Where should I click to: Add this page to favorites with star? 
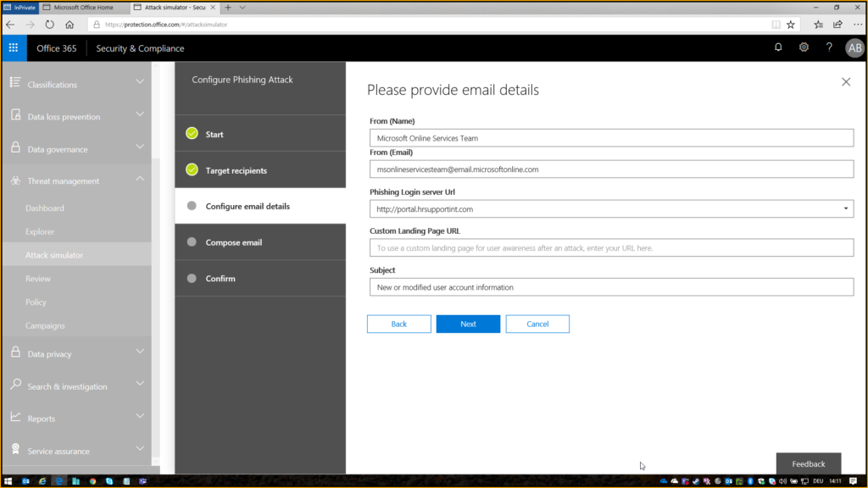[x=791, y=25]
